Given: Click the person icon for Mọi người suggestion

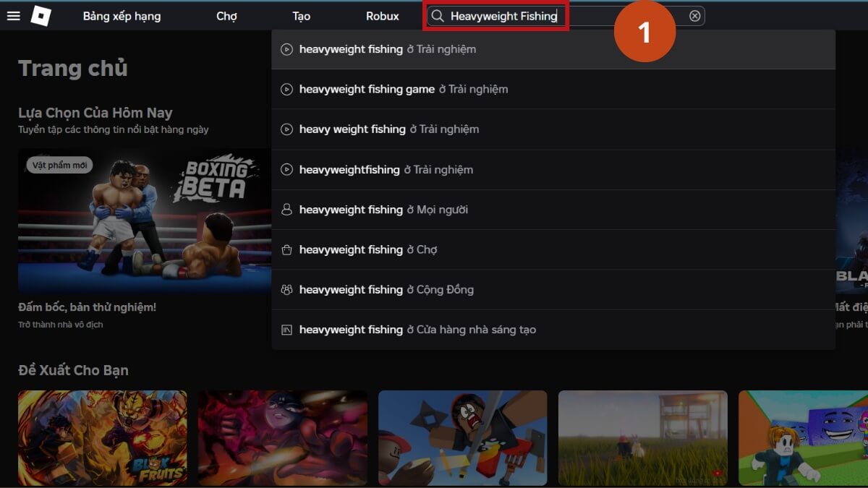Looking at the screenshot, I should [286, 210].
